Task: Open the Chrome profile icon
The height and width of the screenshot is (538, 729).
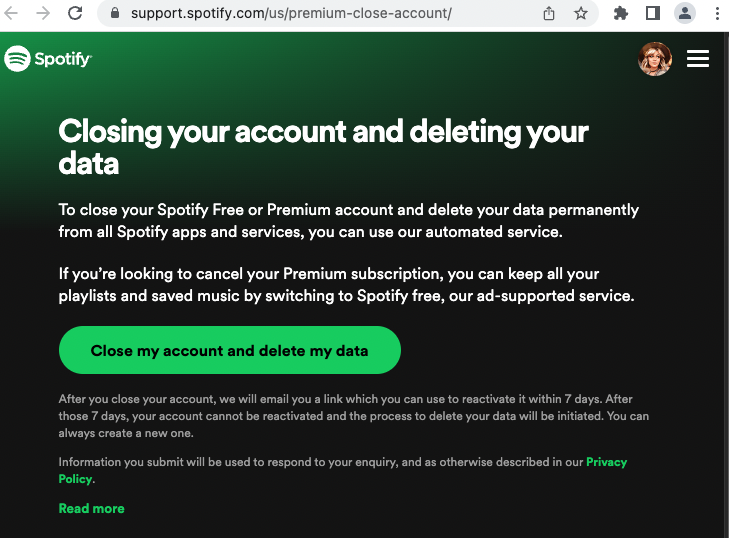Action: pyautogui.click(x=685, y=13)
